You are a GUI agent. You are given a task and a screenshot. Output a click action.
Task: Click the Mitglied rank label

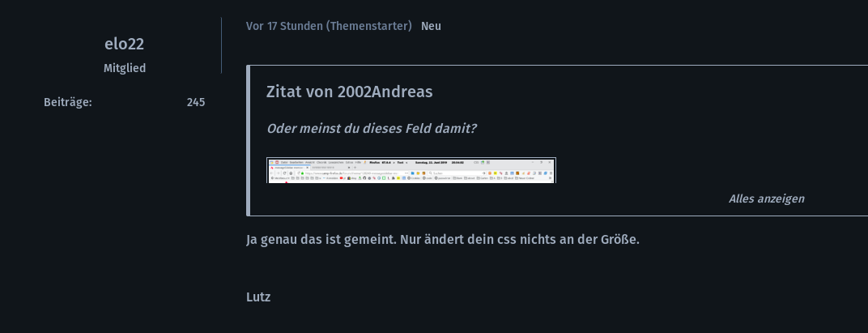coord(124,68)
